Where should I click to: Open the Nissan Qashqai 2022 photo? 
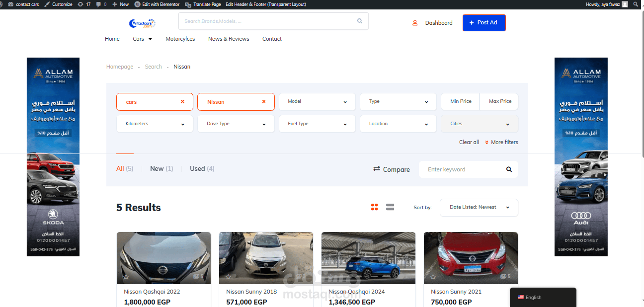[163, 258]
